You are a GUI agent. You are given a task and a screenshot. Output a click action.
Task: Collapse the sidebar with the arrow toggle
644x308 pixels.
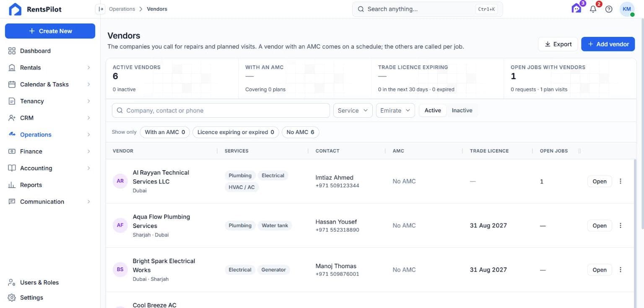[100, 9]
